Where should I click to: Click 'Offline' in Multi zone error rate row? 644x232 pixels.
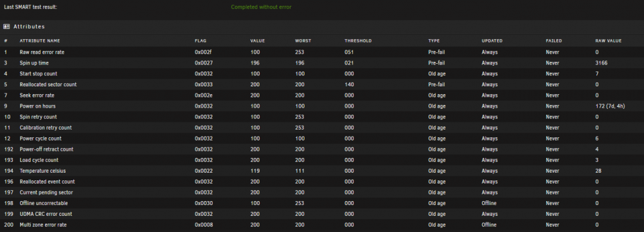point(489,225)
